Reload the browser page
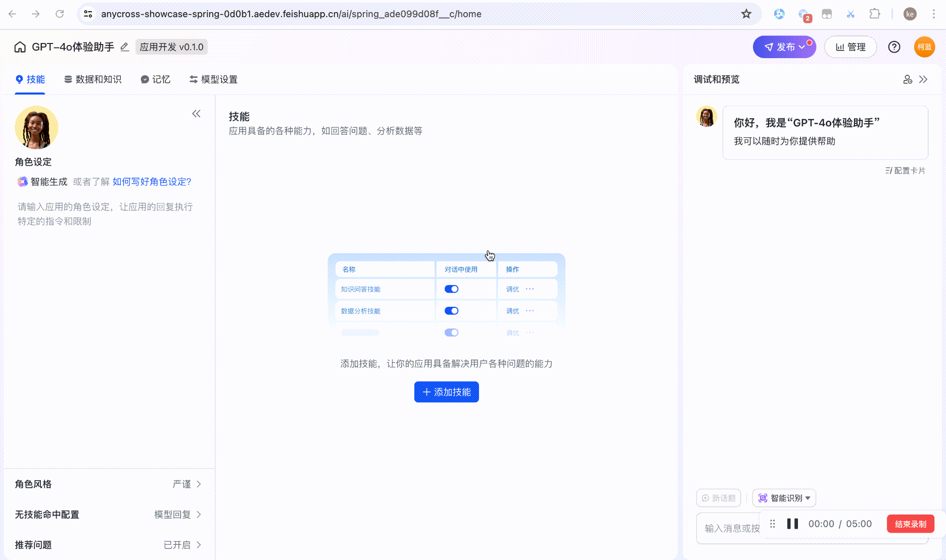This screenshot has width=946, height=560. coord(60,14)
